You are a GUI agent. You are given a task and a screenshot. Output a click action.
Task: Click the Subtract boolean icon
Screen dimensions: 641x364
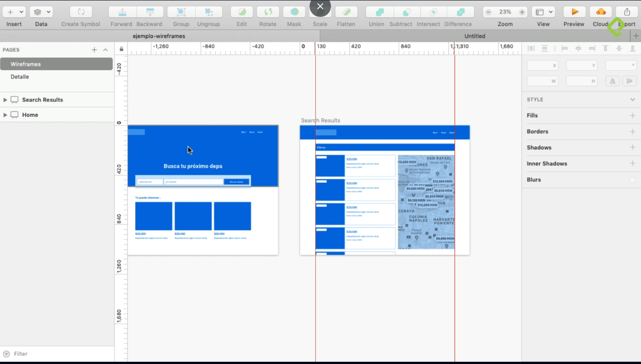tap(401, 12)
